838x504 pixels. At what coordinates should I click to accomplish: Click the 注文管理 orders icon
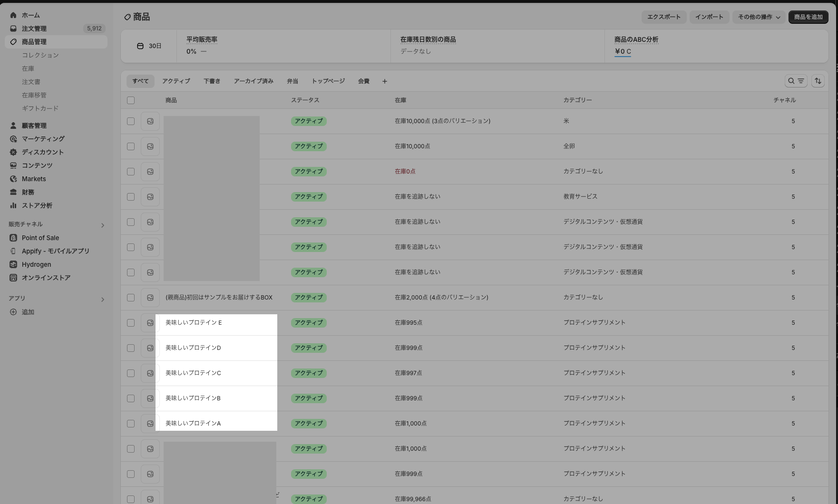click(13, 29)
